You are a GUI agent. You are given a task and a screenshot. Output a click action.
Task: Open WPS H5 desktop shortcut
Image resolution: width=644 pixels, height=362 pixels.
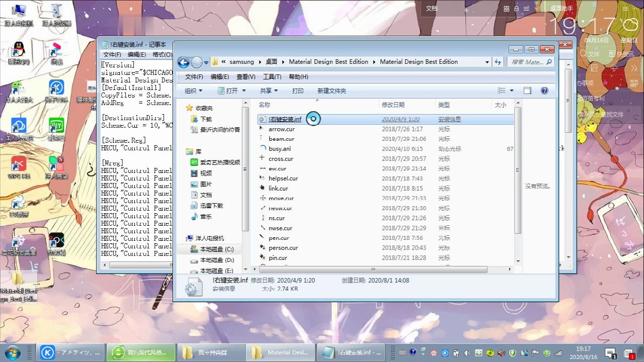pyautogui.click(x=19, y=167)
